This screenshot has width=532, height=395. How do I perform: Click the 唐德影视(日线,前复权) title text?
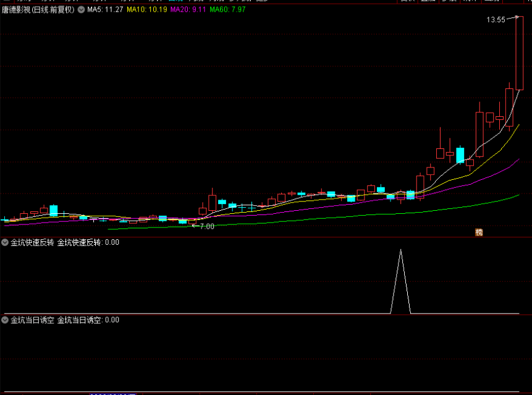(x=38, y=9)
